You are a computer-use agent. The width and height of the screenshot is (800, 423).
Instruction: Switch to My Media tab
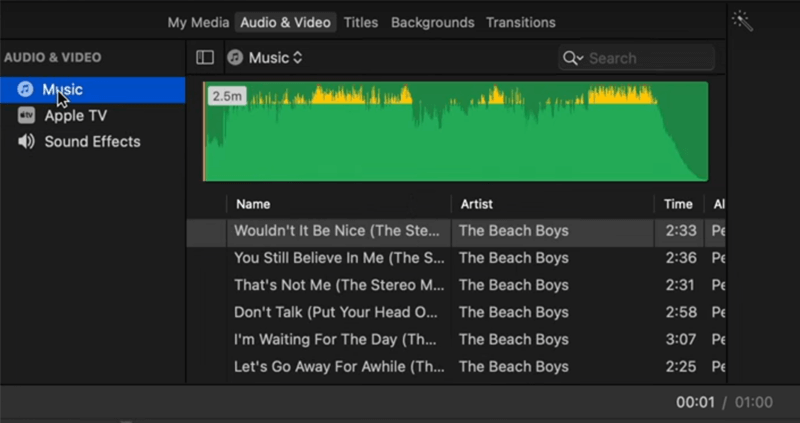(198, 22)
